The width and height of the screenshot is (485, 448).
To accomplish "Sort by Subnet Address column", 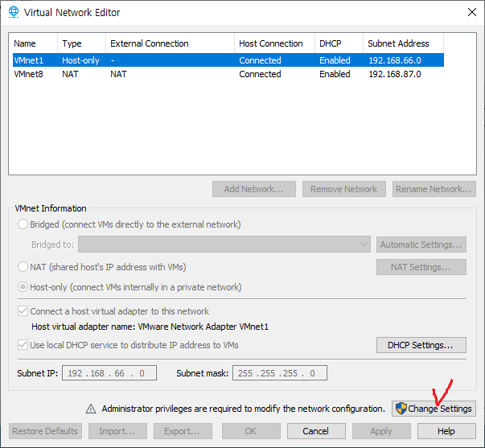I will 403,43.
